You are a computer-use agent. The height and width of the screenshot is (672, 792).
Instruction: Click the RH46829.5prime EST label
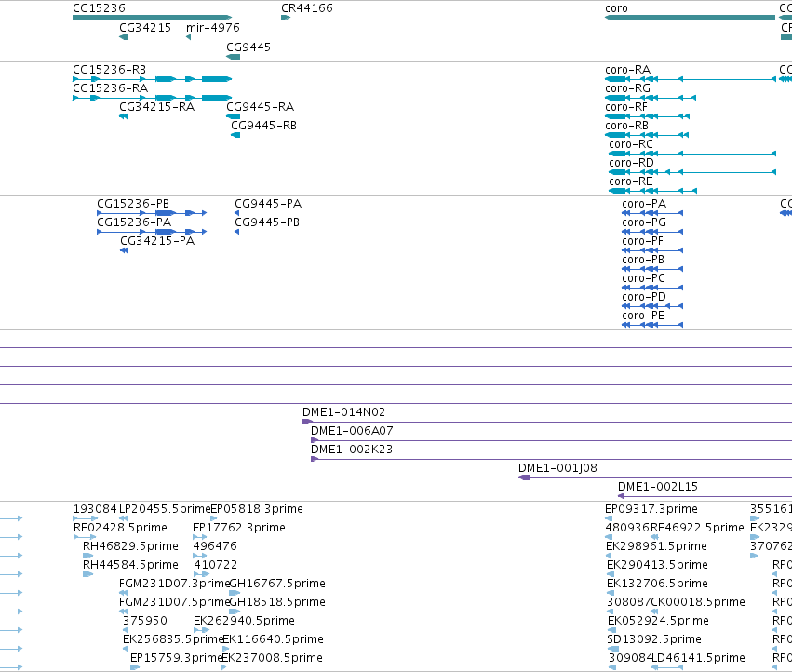[x=130, y=546]
